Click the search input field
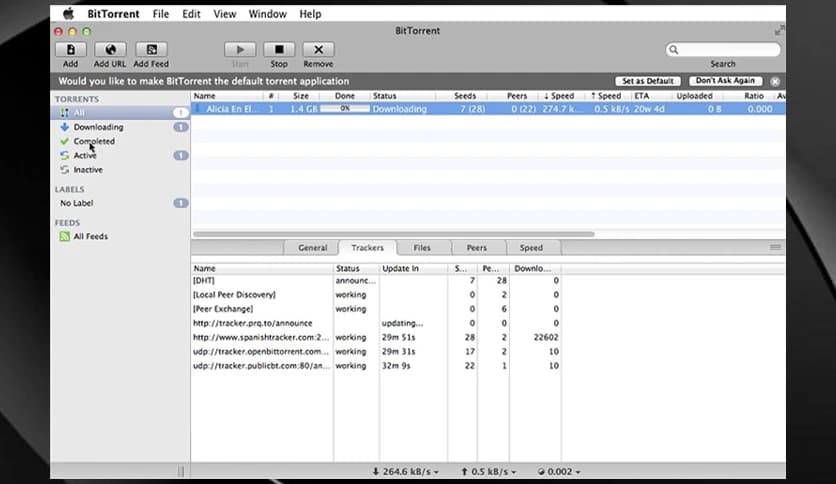The width and height of the screenshot is (836, 484). point(723,50)
